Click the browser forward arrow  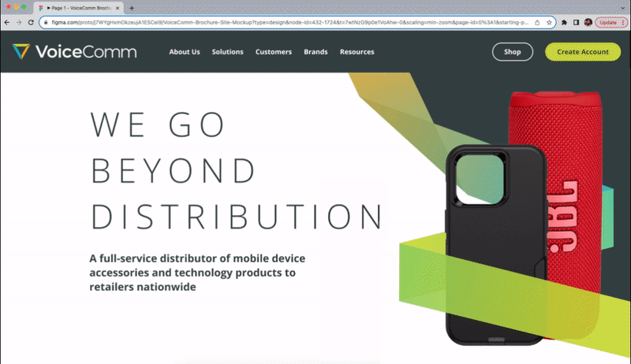point(19,23)
